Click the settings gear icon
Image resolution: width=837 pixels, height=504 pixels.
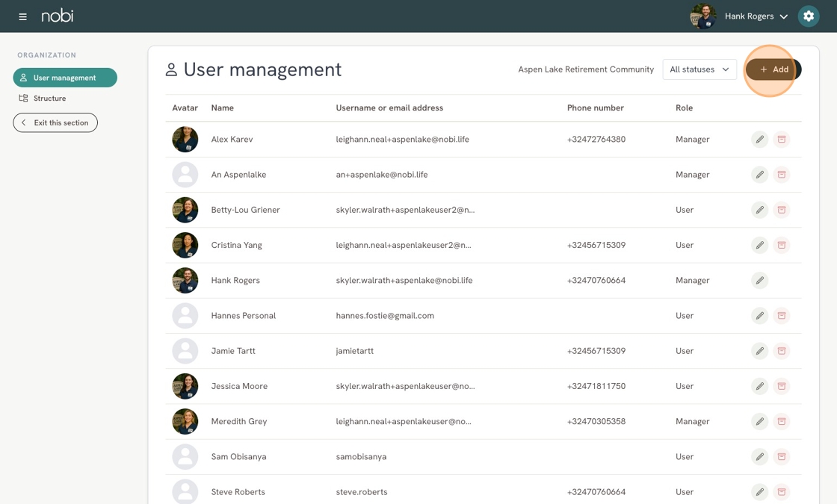click(808, 16)
